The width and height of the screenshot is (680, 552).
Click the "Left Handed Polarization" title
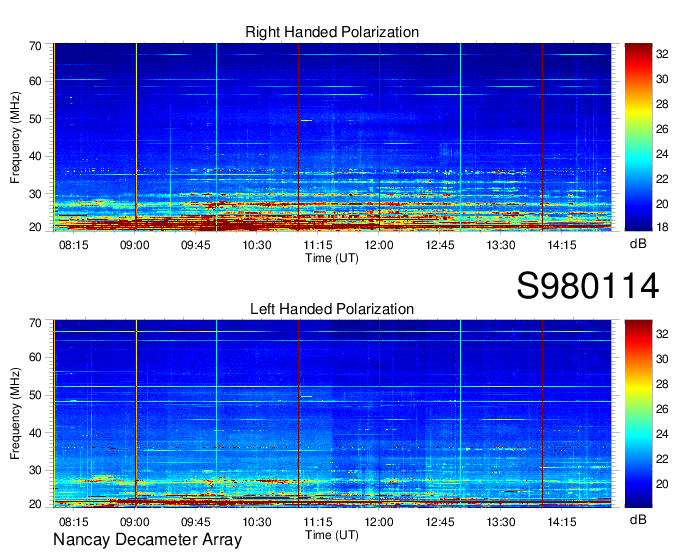point(332,309)
